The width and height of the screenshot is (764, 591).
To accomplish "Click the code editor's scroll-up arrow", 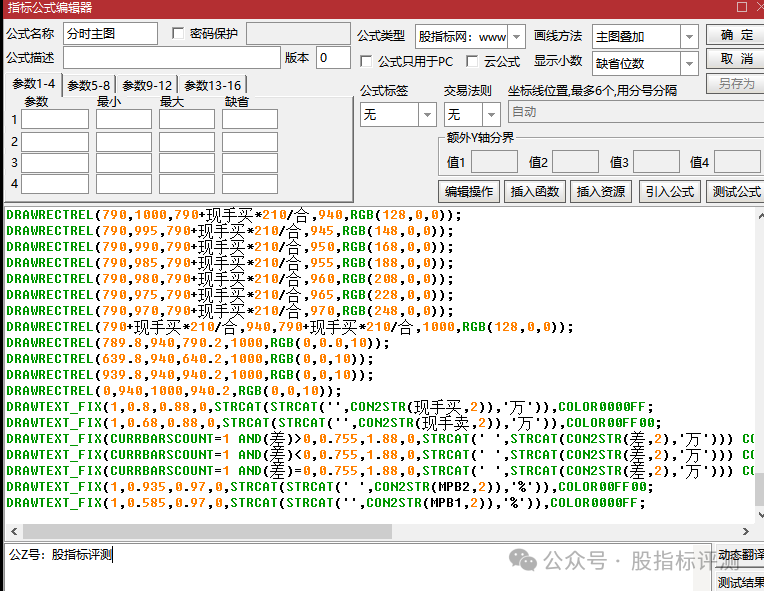I will click(760, 215).
